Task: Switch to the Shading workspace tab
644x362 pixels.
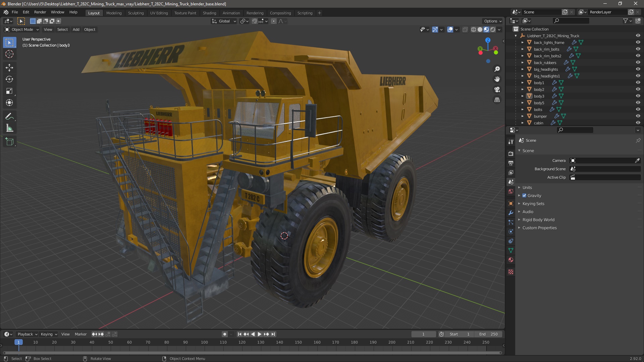Action: [x=209, y=13]
